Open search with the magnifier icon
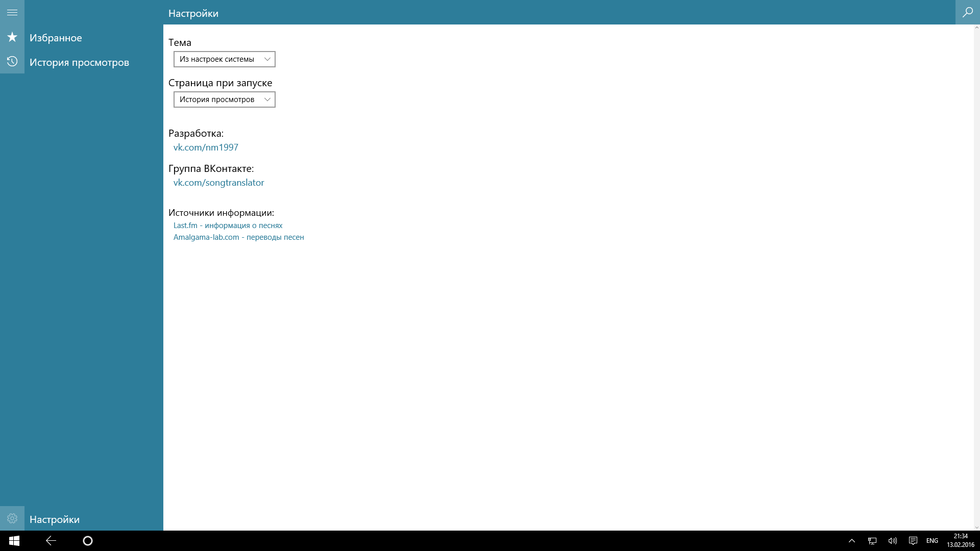The width and height of the screenshot is (980, 551). (967, 12)
